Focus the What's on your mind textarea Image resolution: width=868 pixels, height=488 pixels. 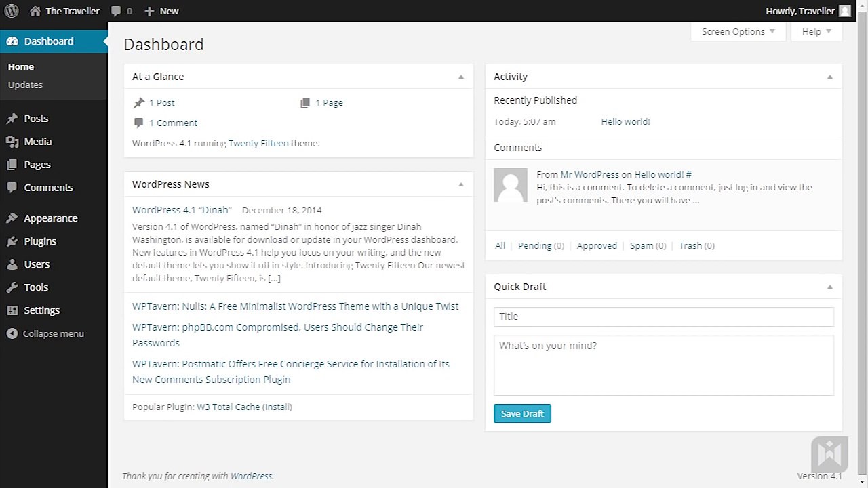click(x=663, y=365)
